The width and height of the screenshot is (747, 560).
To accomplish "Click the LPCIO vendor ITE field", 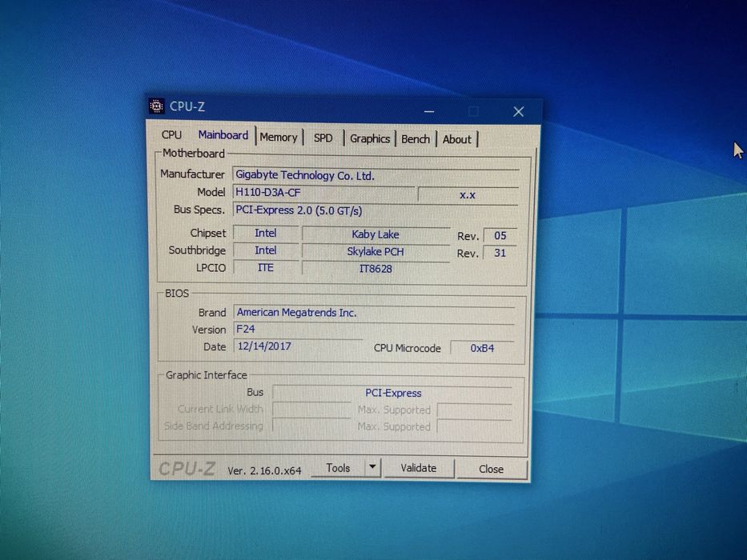I will (265, 268).
